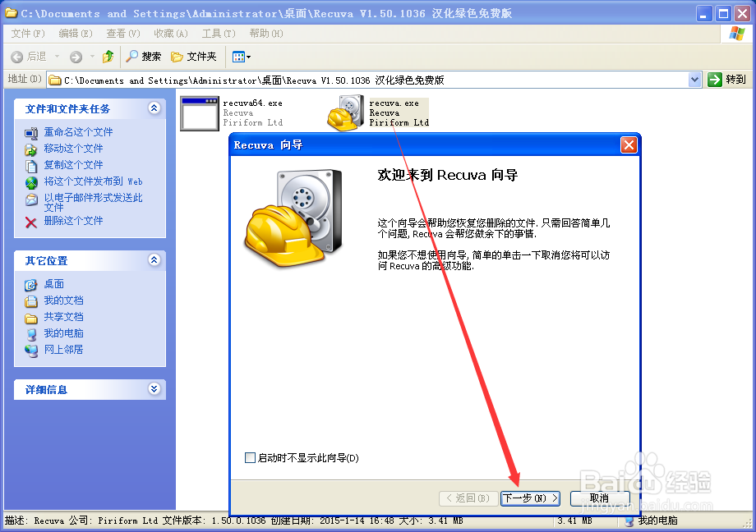Click the Windows flag logo in menu bar
This screenshot has height=532, width=756.
click(737, 33)
